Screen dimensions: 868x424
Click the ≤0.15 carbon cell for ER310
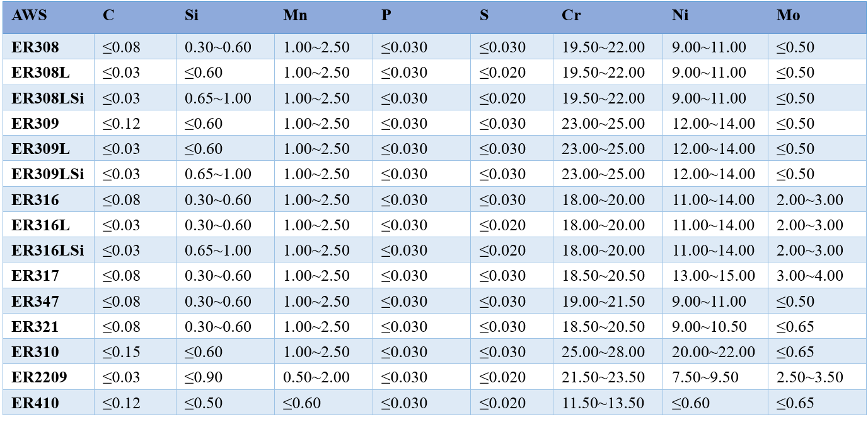coord(122,352)
